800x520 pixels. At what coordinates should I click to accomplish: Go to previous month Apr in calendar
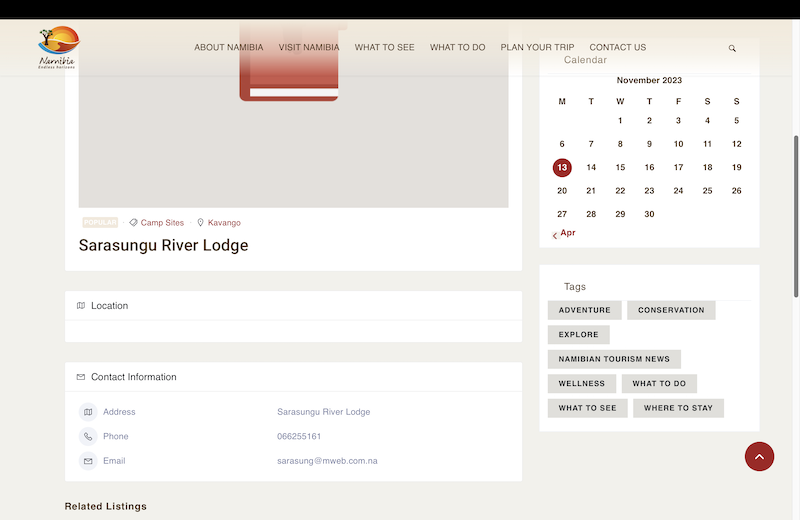565,233
